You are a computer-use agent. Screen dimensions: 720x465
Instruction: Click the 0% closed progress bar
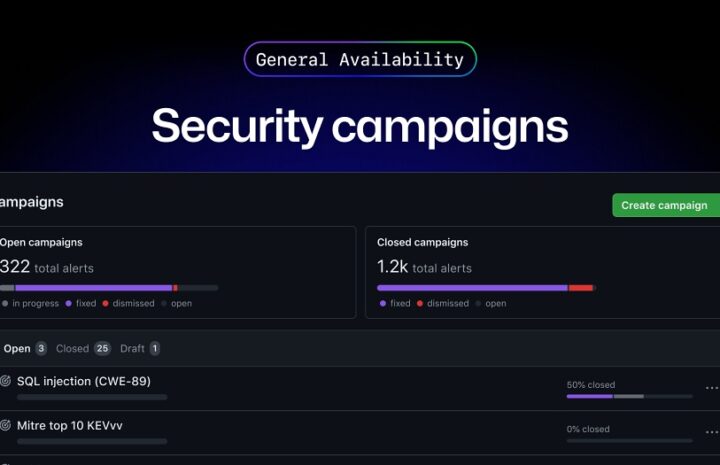tap(630, 441)
